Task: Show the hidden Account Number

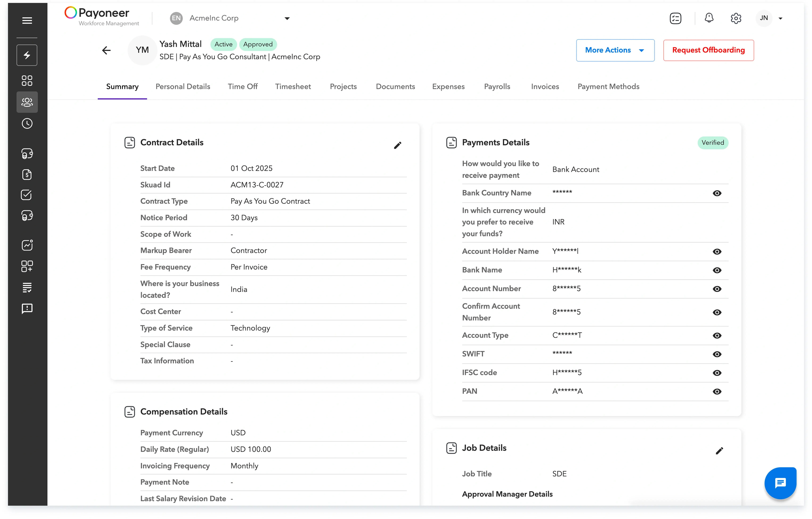Action: coord(717,289)
